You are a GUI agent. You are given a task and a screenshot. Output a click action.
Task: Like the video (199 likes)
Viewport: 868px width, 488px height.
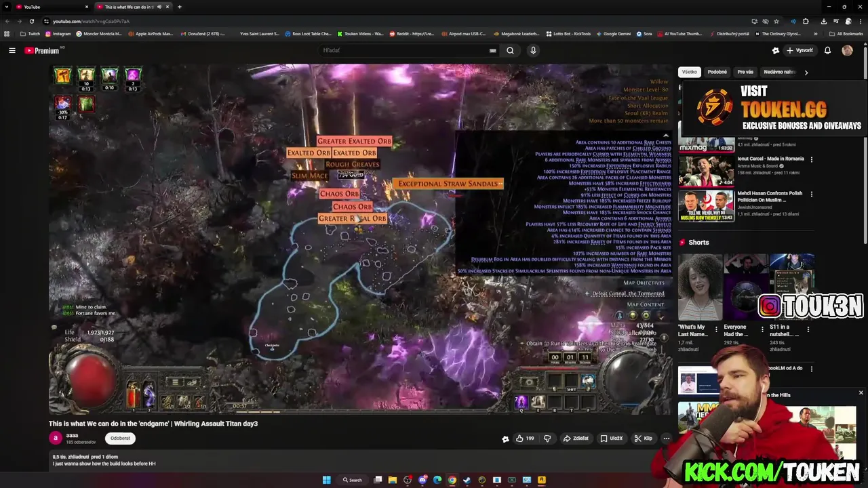525,439
